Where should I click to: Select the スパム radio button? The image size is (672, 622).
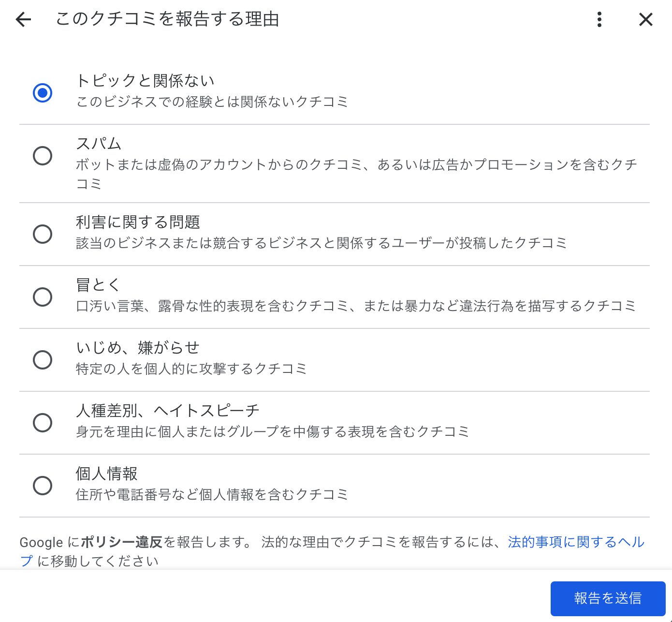tap(43, 155)
